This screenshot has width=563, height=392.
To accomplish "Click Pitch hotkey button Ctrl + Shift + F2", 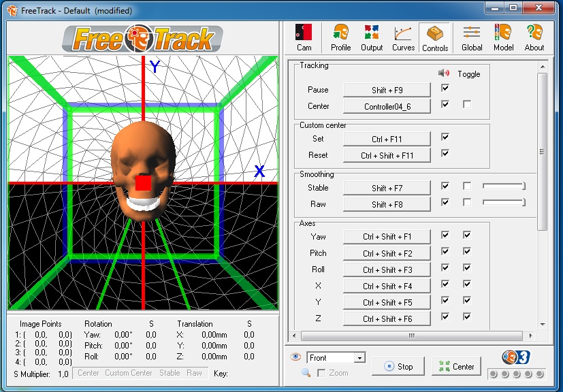I will point(387,253).
